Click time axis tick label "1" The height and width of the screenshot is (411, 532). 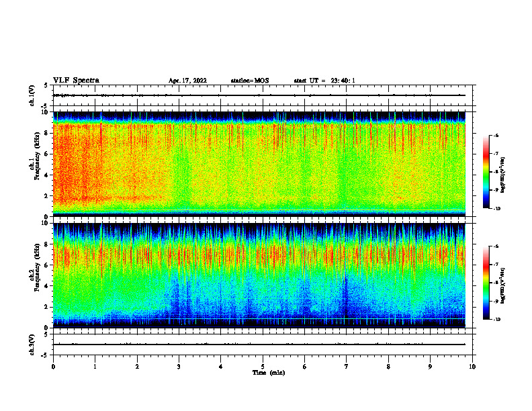point(95,367)
